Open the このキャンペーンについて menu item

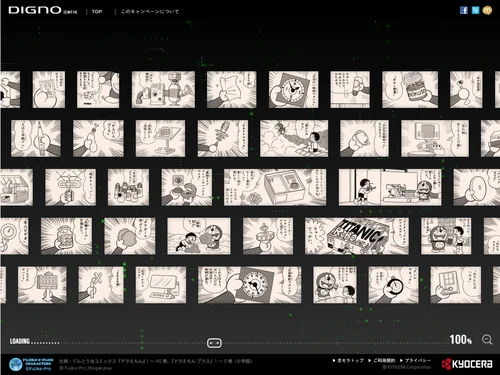[x=150, y=12]
